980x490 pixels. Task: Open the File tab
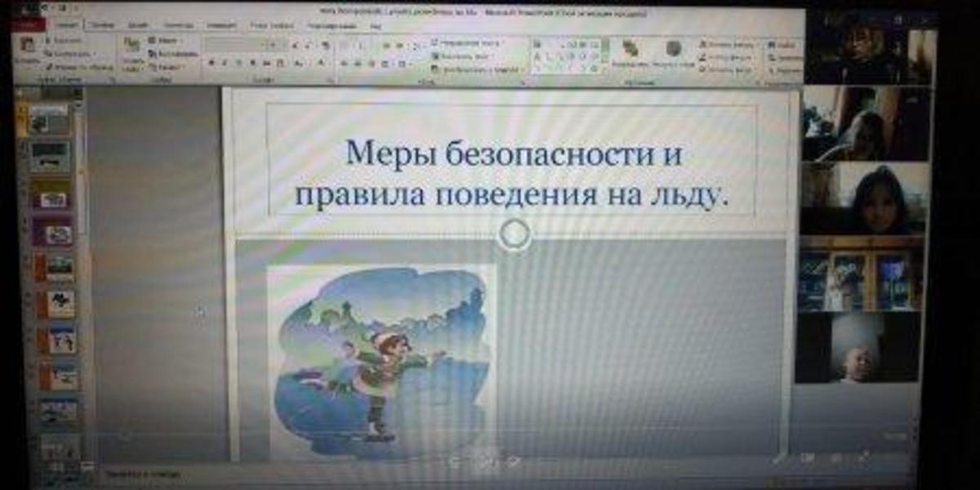[x=33, y=25]
